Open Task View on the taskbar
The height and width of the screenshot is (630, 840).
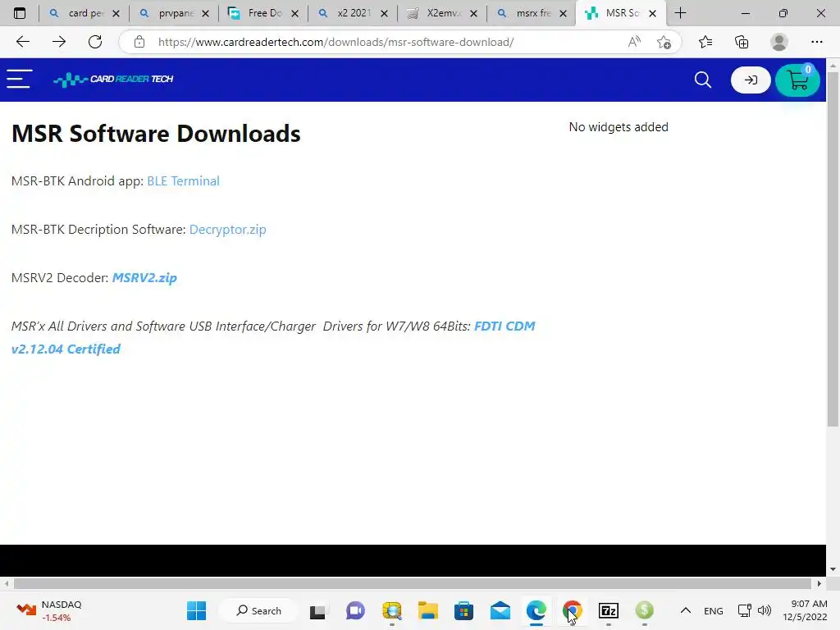point(317,610)
